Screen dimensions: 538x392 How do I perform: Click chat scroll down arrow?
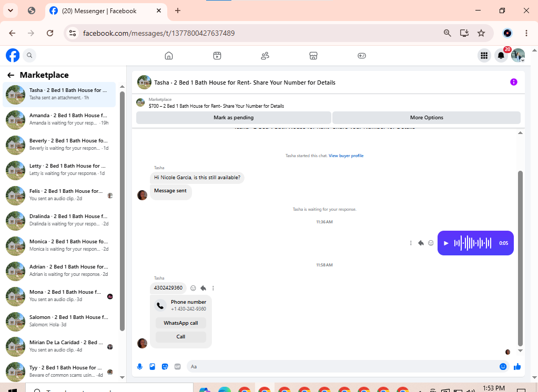[520, 350]
